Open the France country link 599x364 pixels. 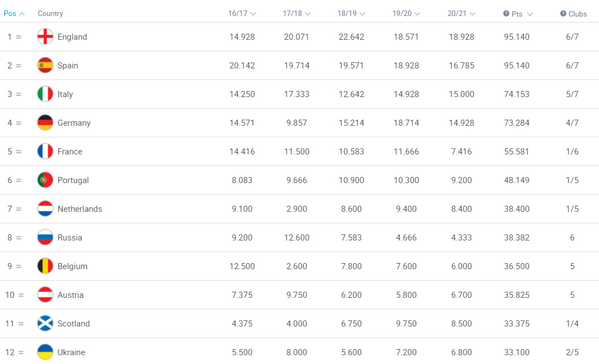point(70,152)
